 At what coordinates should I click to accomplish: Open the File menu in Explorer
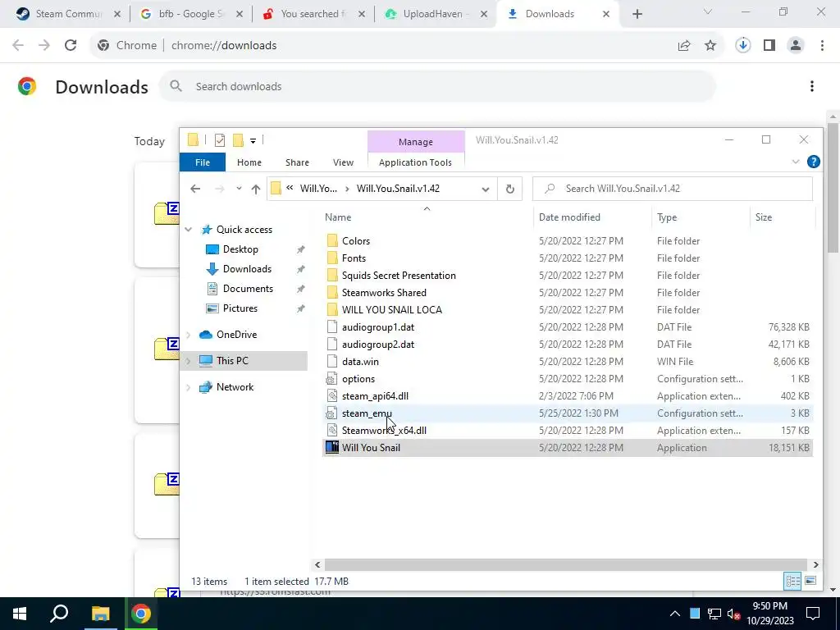(203, 162)
